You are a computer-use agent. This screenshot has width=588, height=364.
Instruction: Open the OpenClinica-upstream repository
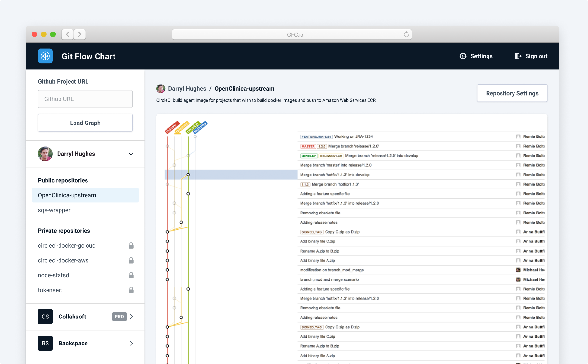point(85,195)
